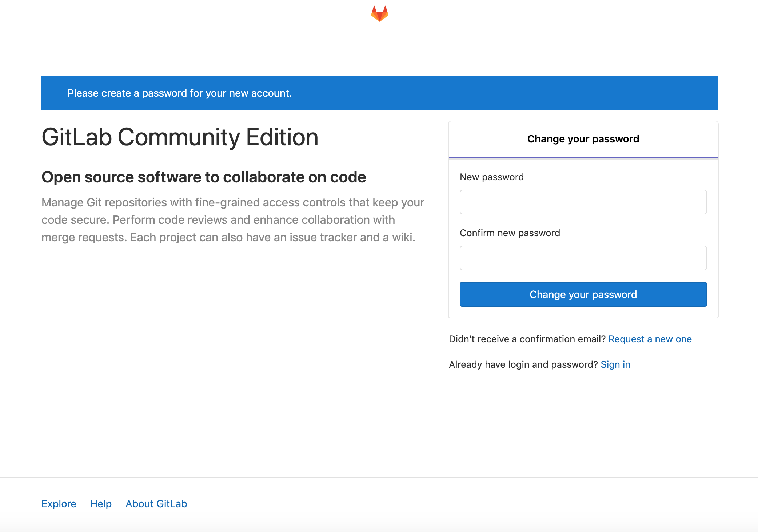Click 'Already have login and password?' text
This screenshot has width=758, height=532.
(523, 364)
